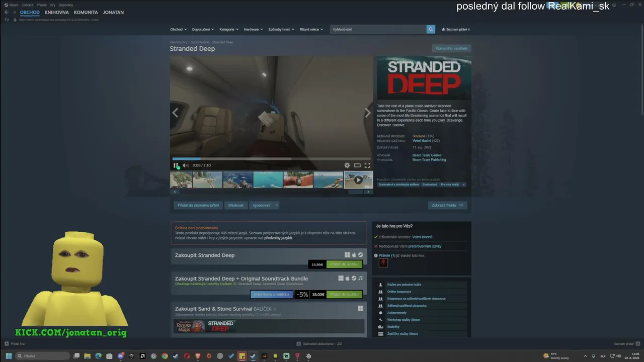Open Seznam přání wishlist link
The image size is (644, 362).
[x=456, y=29]
